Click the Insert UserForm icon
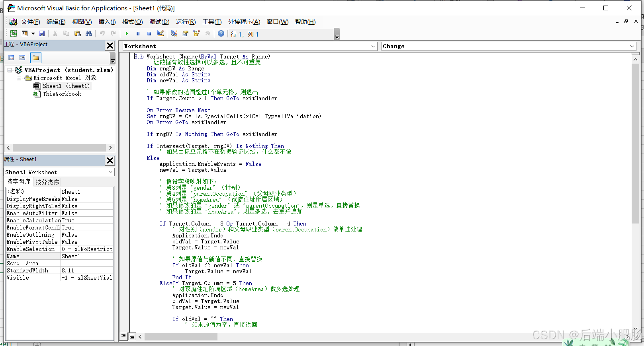The width and height of the screenshot is (644, 346). [25, 33]
